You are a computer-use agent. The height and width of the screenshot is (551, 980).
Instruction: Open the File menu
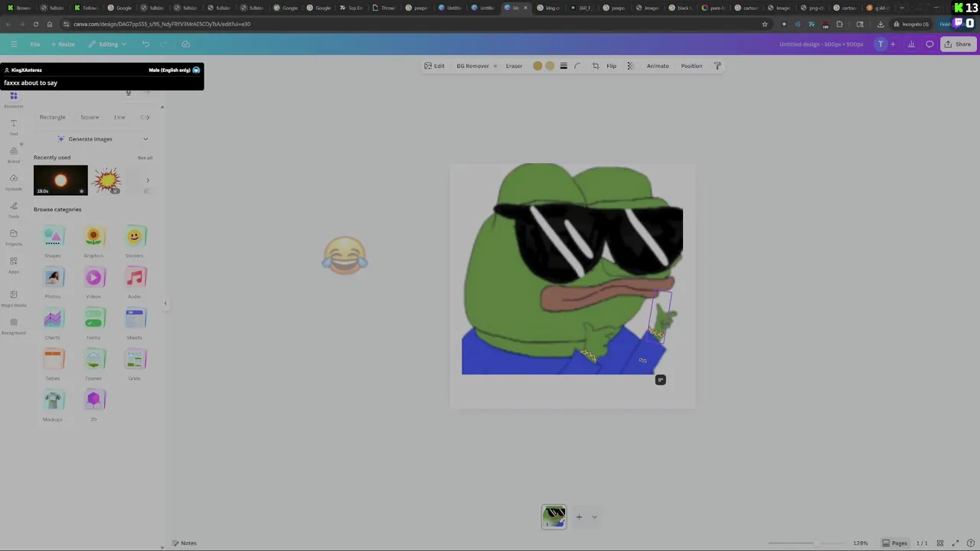click(35, 44)
